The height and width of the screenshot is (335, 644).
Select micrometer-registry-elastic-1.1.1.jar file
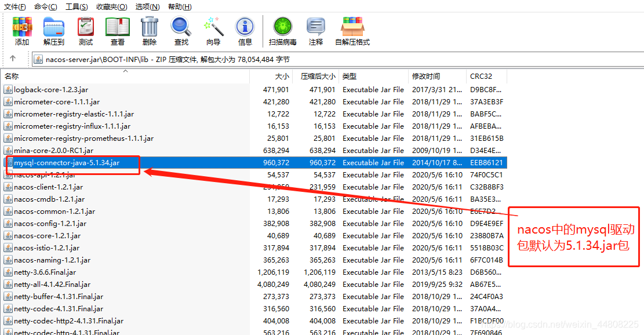74,114
